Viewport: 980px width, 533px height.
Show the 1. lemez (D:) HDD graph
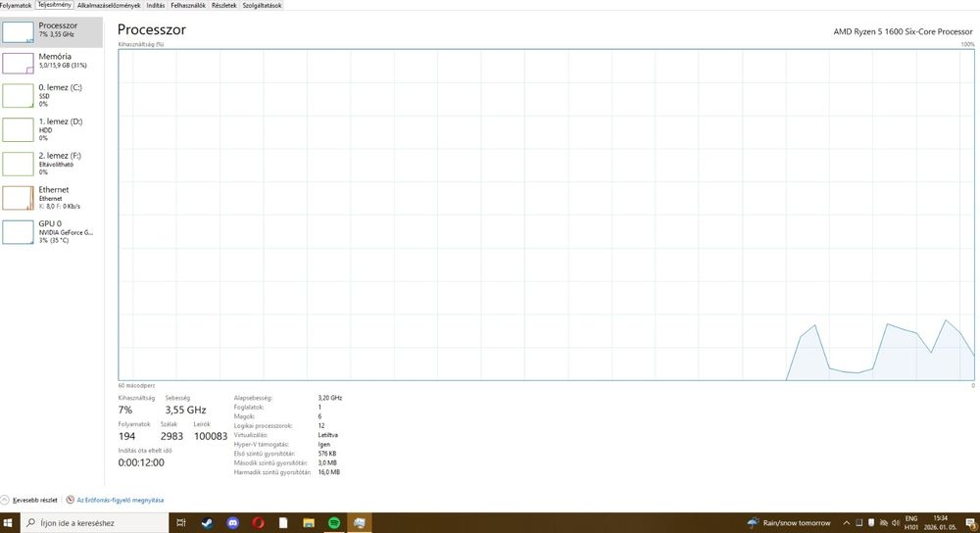(51, 129)
